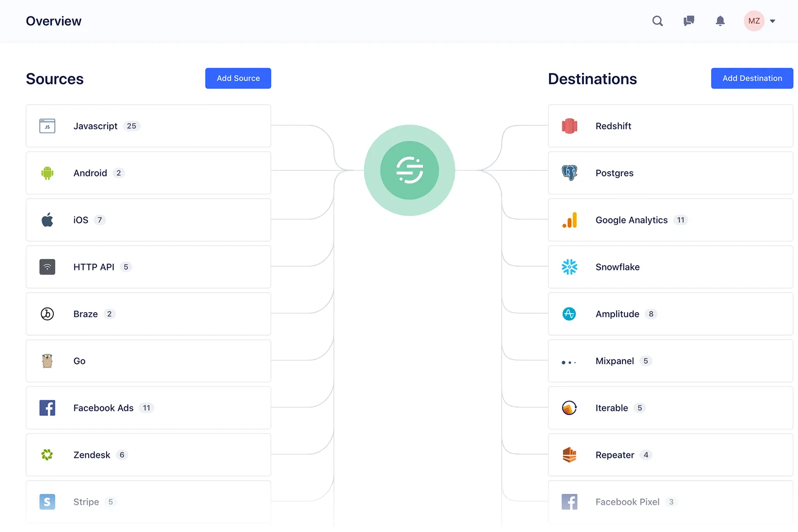The height and width of the screenshot is (532, 798).
Task: Select the Facebook Pixel destination label
Action: click(x=627, y=502)
